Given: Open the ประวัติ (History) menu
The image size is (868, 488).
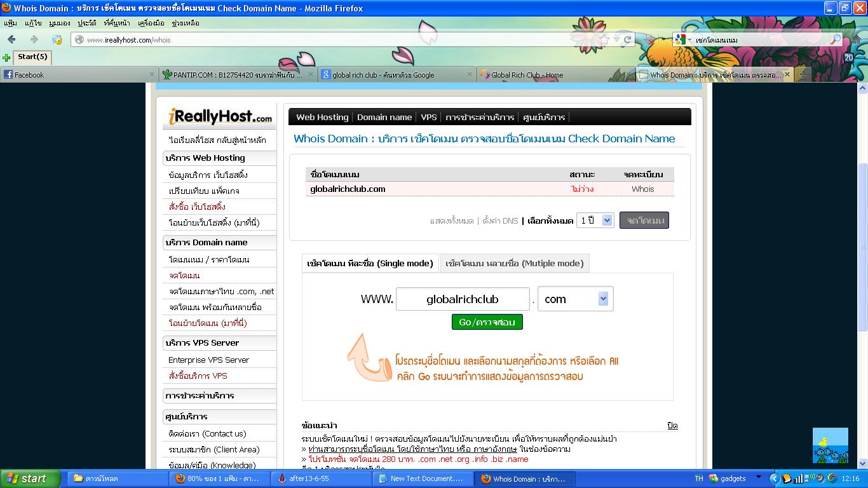Looking at the screenshot, I should [87, 23].
